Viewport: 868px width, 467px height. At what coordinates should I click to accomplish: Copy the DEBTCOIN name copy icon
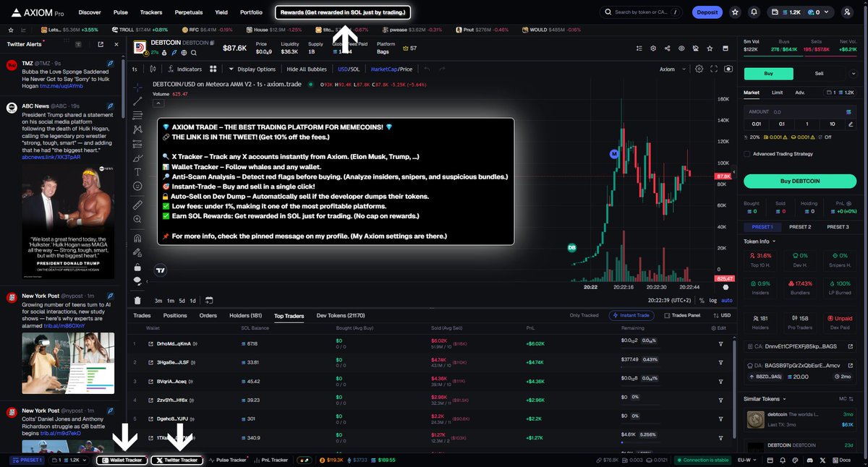212,43
